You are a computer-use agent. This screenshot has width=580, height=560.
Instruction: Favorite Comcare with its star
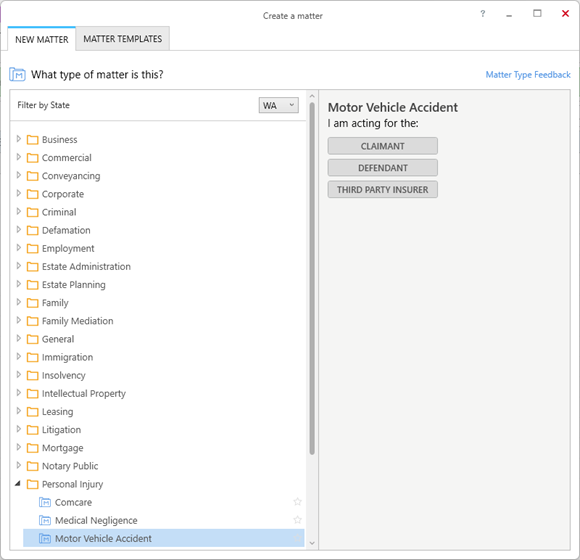pyautogui.click(x=297, y=502)
